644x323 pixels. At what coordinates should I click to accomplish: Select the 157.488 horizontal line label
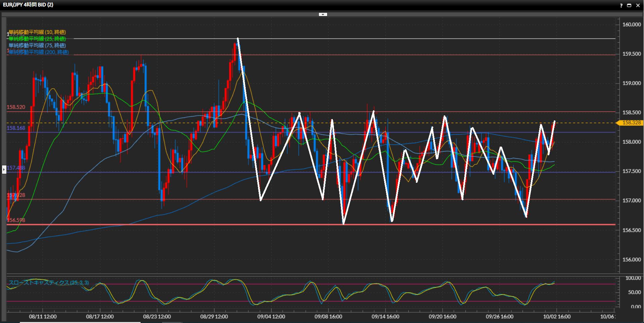[x=16, y=168]
